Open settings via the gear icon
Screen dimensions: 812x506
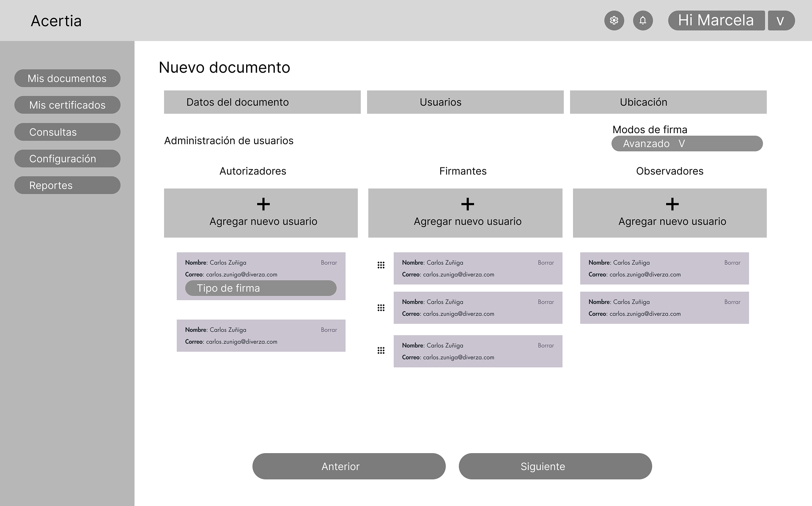coord(614,20)
